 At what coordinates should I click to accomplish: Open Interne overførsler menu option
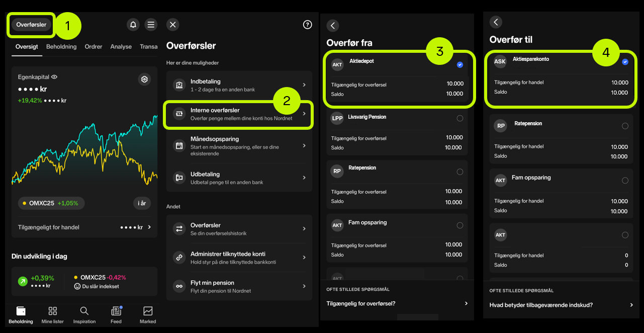pyautogui.click(x=239, y=114)
